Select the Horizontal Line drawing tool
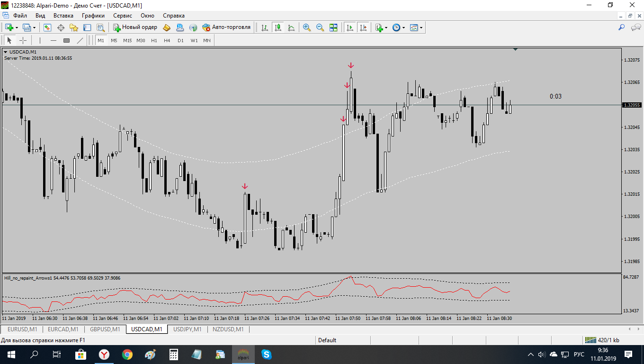Viewport: 644px width, 364px height. [53, 40]
